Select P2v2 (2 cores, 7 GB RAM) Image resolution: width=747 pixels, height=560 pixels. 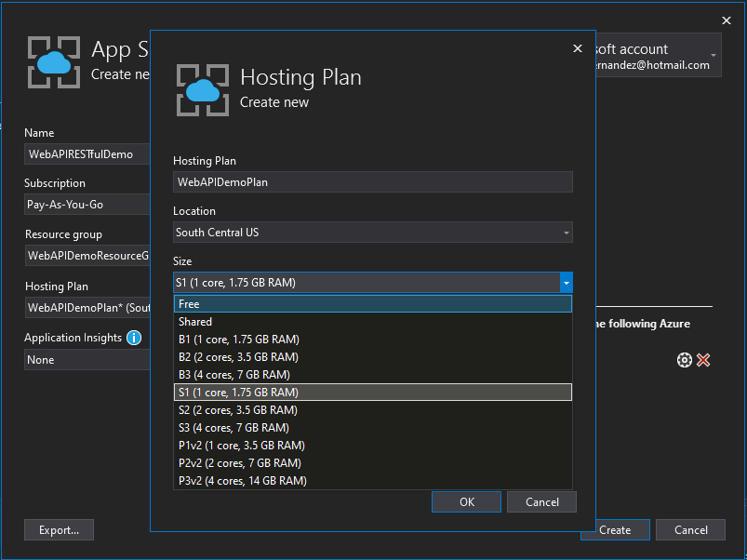373,463
